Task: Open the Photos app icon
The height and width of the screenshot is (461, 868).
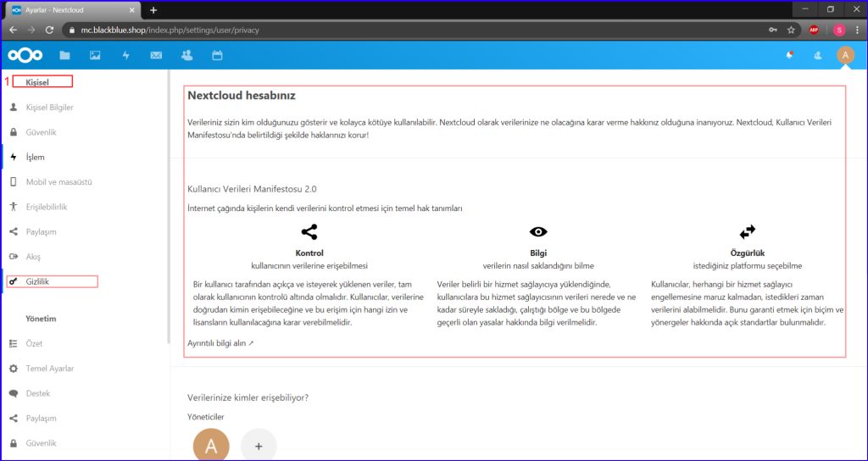Action: click(x=95, y=55)
